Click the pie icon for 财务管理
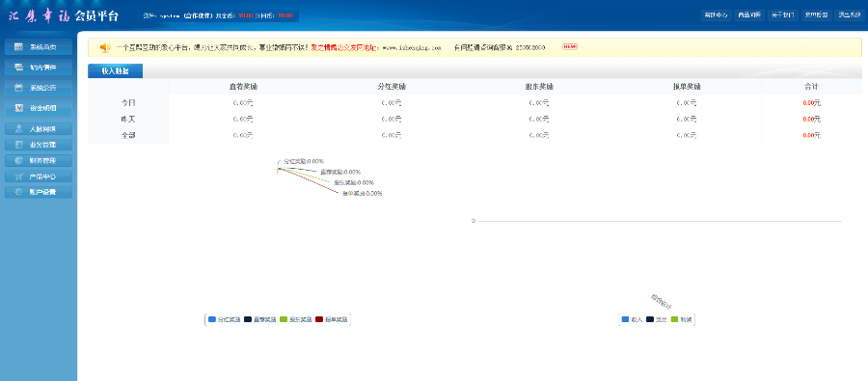Screen dimensions: 868x381 19,161
